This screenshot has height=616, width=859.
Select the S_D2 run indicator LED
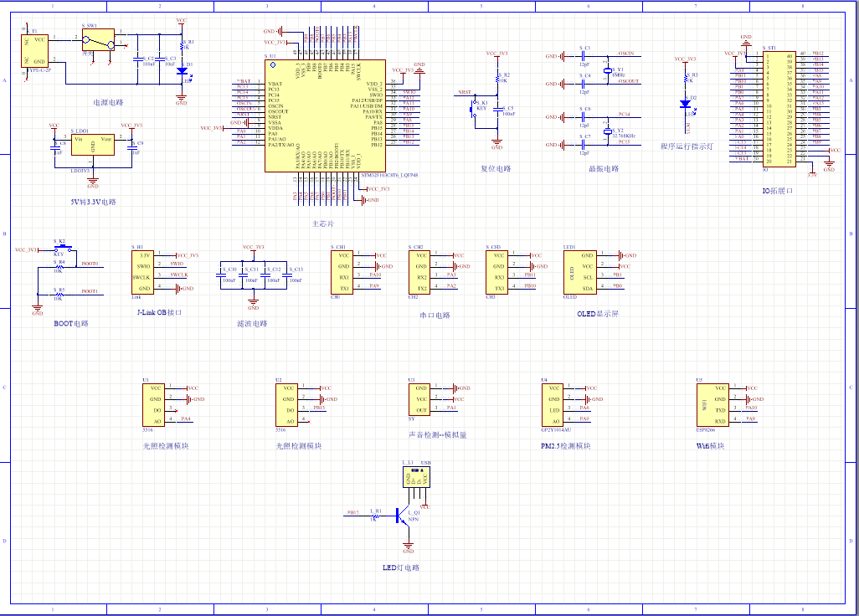686,104
